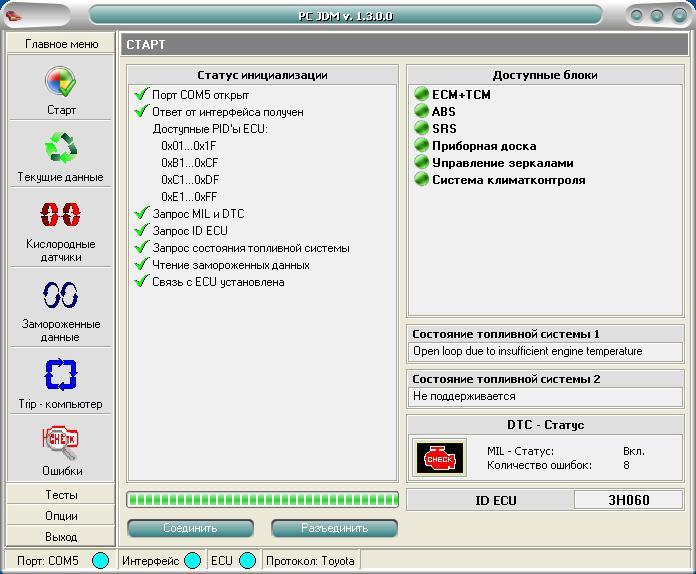Select the ECM+TCM block
696x574 pixels.
[x=460, y=95]
